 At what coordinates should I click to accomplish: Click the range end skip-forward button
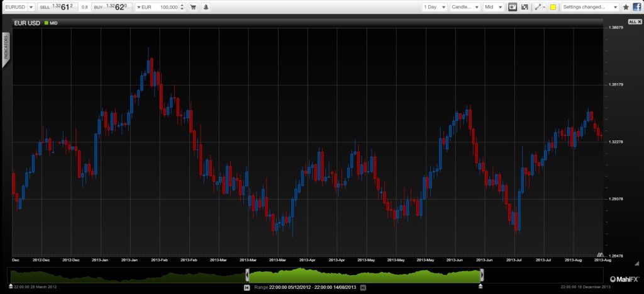(x=363, y=288)
